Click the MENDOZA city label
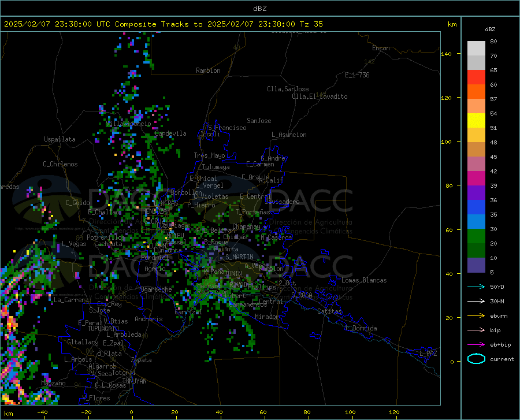This screenshot has width=520, height=420. click(154, 211)
